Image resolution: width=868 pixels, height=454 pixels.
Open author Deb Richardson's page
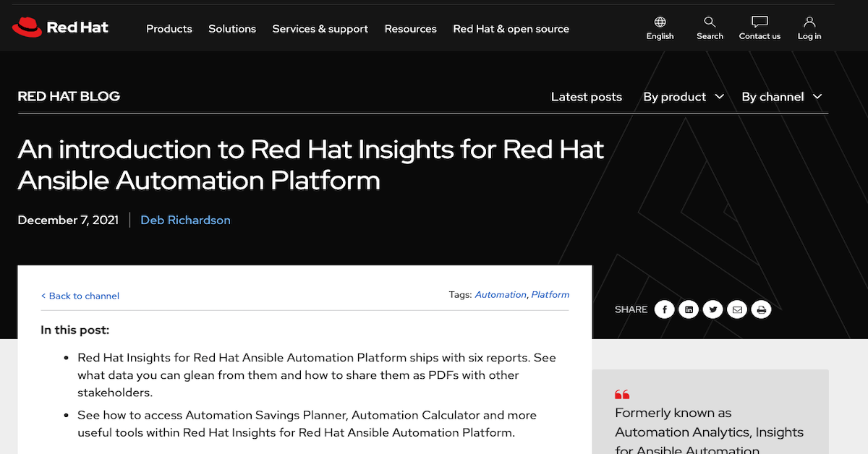pyautogui.click(x=185, y=220)
